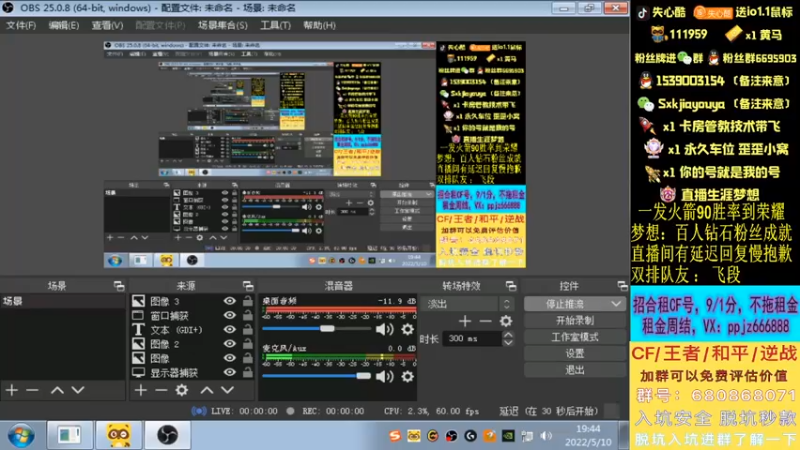Screen dimensions: 800x450
Task: Pop out the 来源 dock panel
Action: tap(248, 286)
